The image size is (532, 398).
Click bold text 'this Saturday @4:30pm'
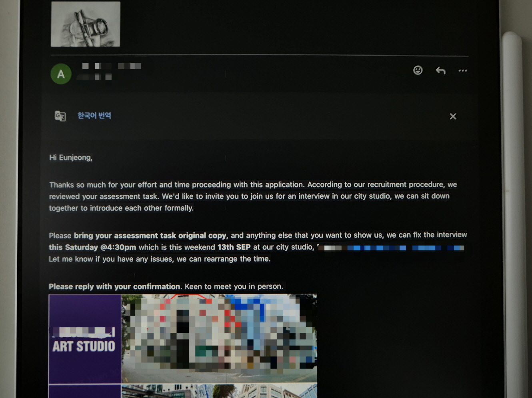click(x=92, y=248)
